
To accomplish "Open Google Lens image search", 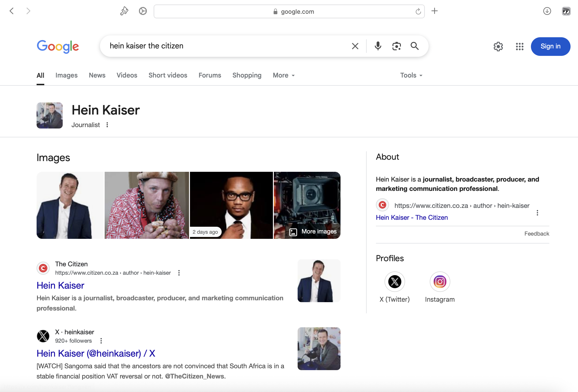I will [396, 46].
